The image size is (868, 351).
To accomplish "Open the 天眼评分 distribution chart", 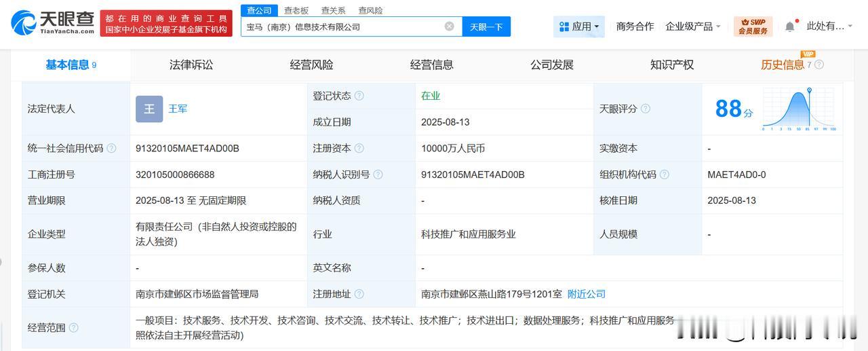I will click(x=799, y=109).
